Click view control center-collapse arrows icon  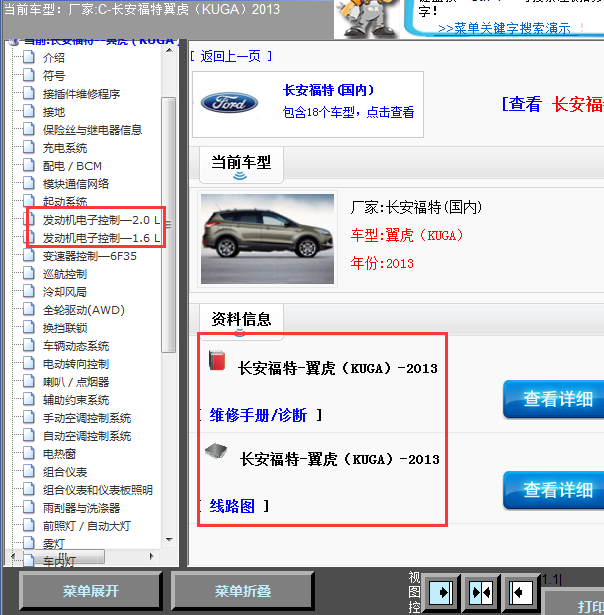(482, 592)
